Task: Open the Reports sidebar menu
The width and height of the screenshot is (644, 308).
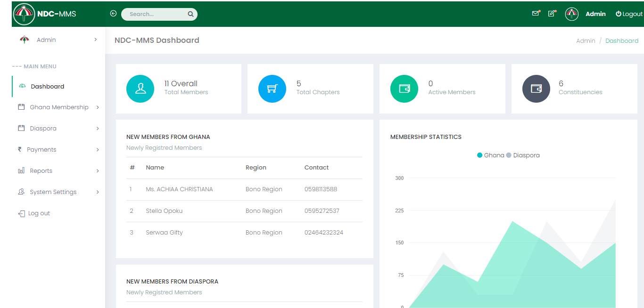Action: click(x=41, y=171)
